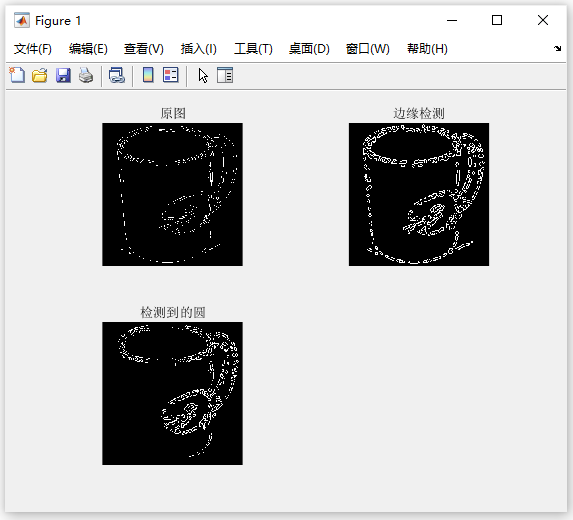Open the 文件(F) menu
573x520 pixels.
33,49
